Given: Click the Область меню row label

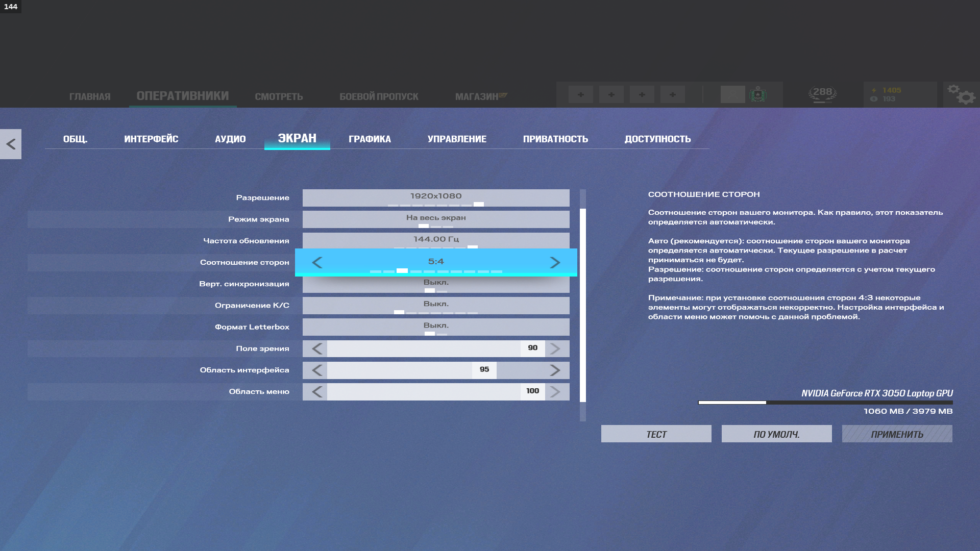Looking at the screenshot, I should (x=259, y=392).
